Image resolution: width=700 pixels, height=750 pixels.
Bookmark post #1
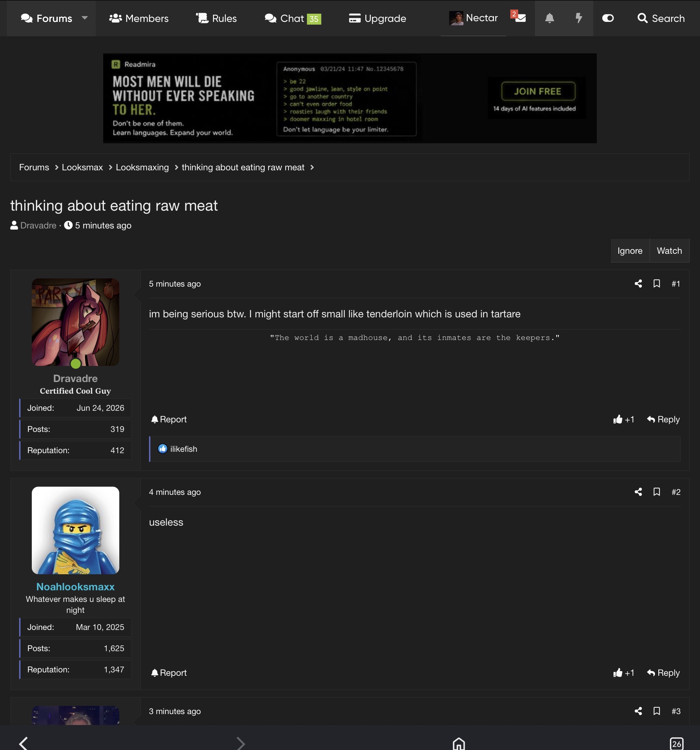657,284
